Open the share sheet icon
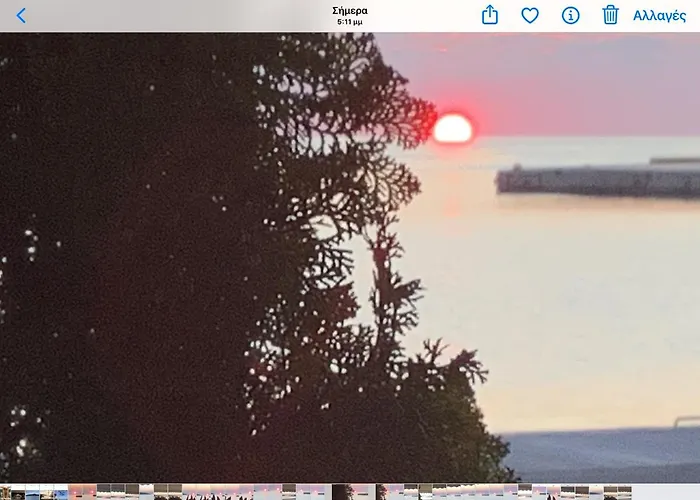The width and height of the screenshot is (700, 500). (490, 15)
